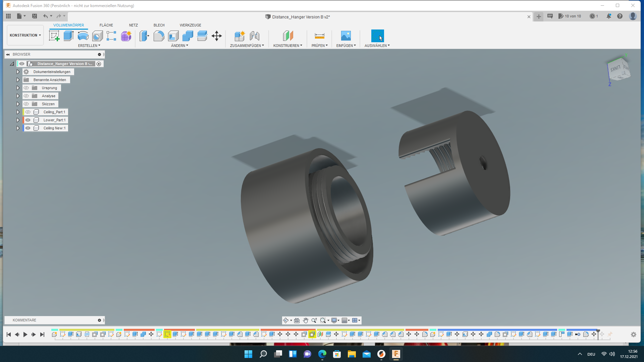Screen dimensions: 644x362
Task: Open the help question mark
Action: click(620, 16)
